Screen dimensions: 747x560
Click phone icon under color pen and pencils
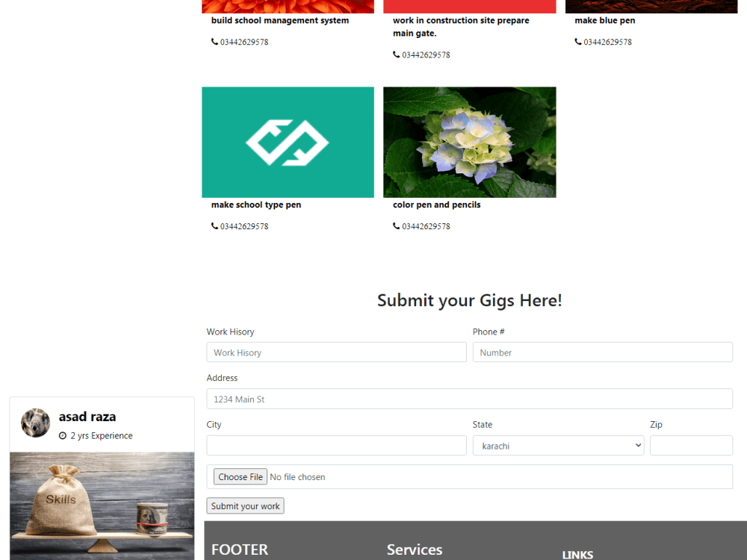pos(396,226)
